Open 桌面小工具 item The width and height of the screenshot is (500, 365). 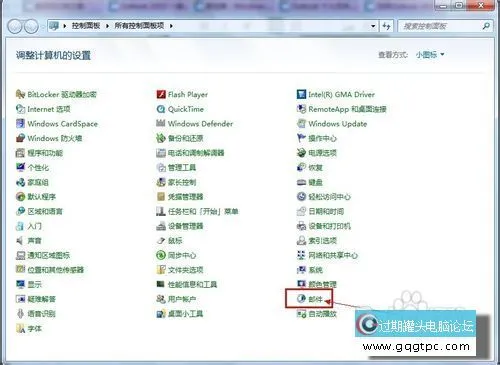click(180, 314)
